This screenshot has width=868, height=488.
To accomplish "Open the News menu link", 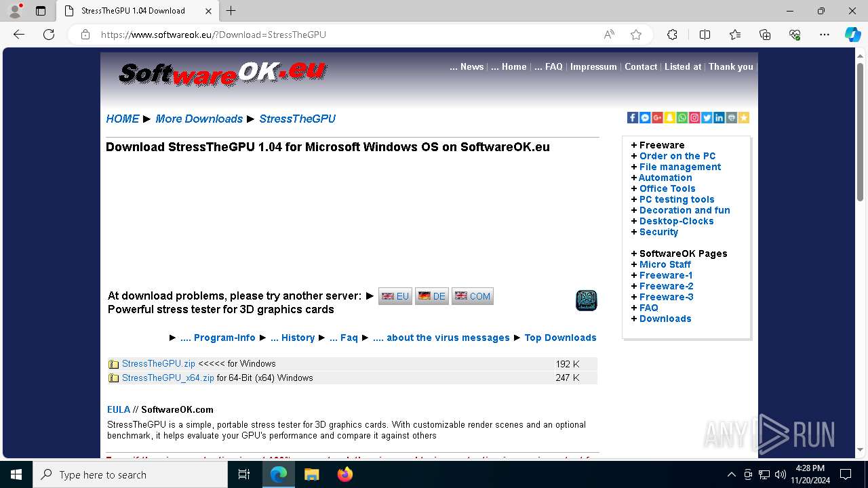I will (467, 66).
